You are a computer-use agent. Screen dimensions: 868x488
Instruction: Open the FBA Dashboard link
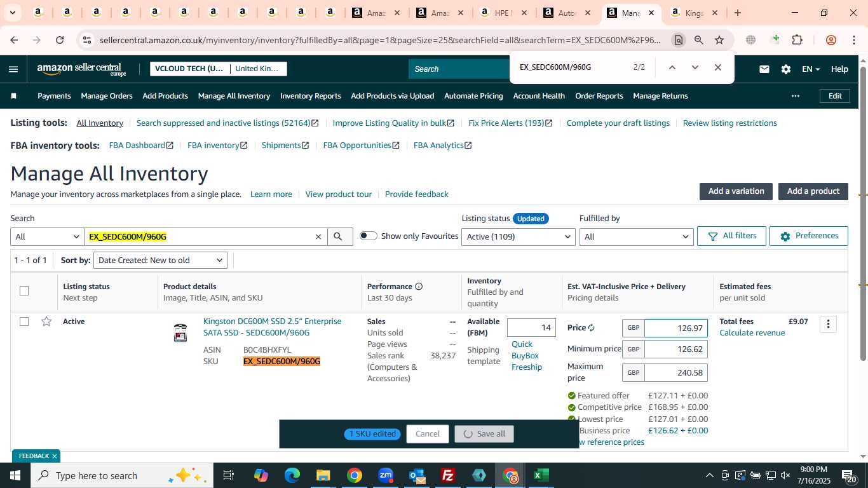(x=141, y=146)
